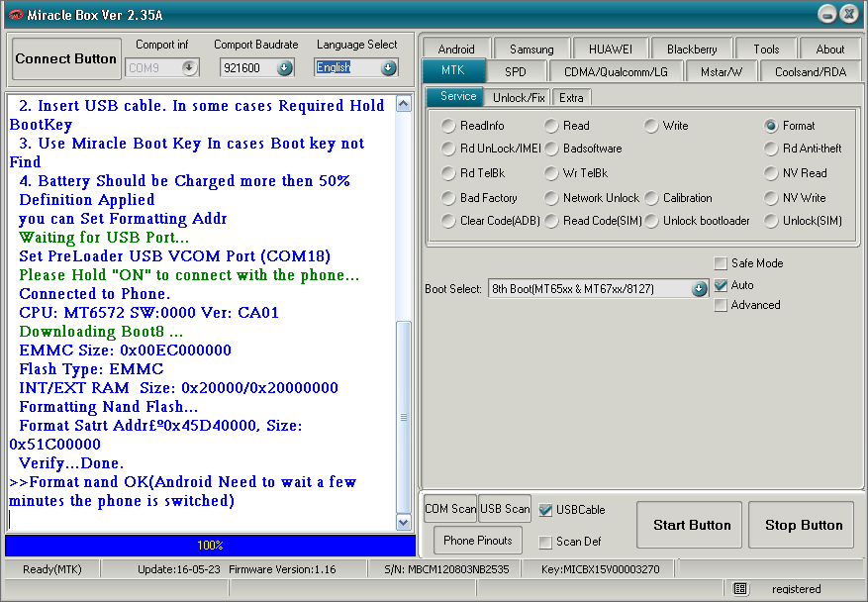Switch to the Samsung tab
The height and width of the screenshot is (602, 868).
pos(531,49)
